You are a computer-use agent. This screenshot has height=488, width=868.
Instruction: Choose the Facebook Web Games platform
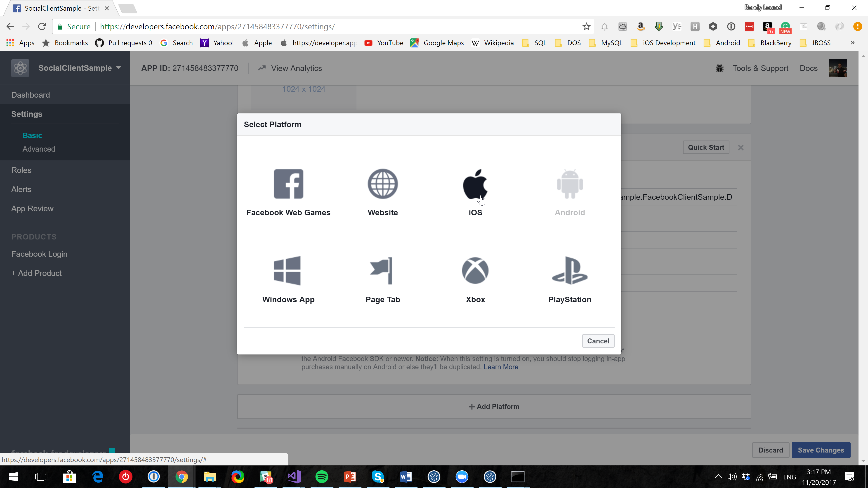pyautogui.click(x=288, y=184)
